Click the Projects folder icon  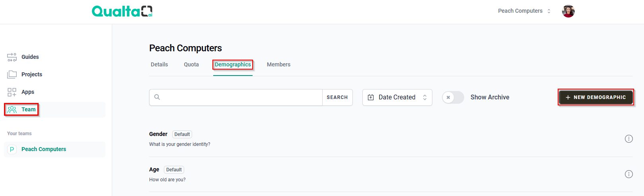click(12, 74)
